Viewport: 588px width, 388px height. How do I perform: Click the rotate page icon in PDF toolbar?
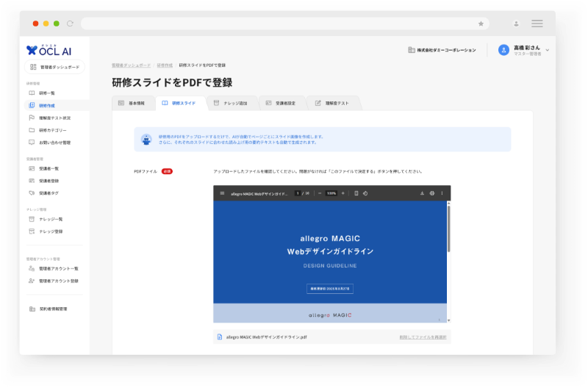tap(365, 193)
